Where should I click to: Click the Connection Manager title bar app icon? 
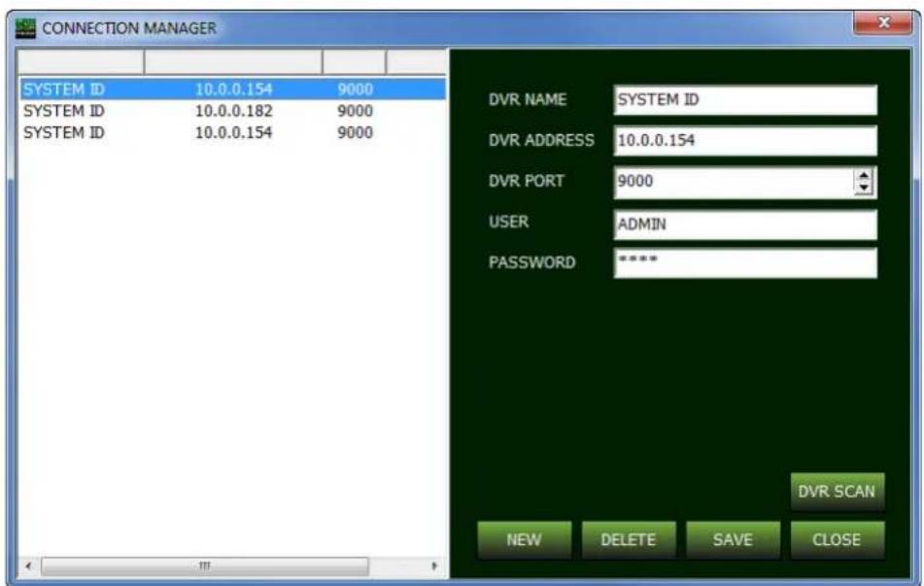(25, 28)
